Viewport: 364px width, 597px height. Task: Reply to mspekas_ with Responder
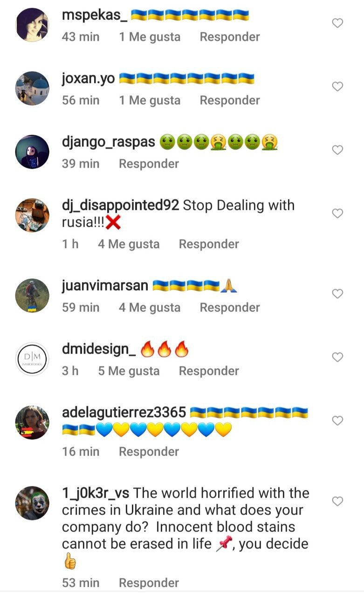230,37
